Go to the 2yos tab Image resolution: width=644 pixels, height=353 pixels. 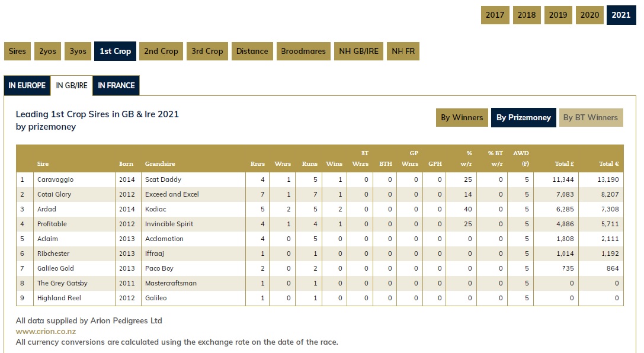click(47, 51)
